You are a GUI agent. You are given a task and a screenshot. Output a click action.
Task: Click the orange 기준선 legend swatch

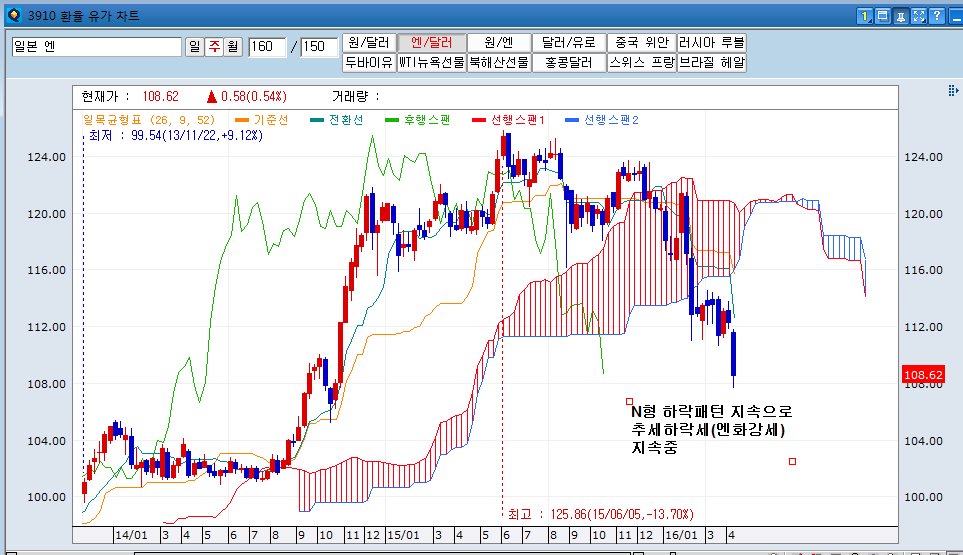click(x=242, y=120)
